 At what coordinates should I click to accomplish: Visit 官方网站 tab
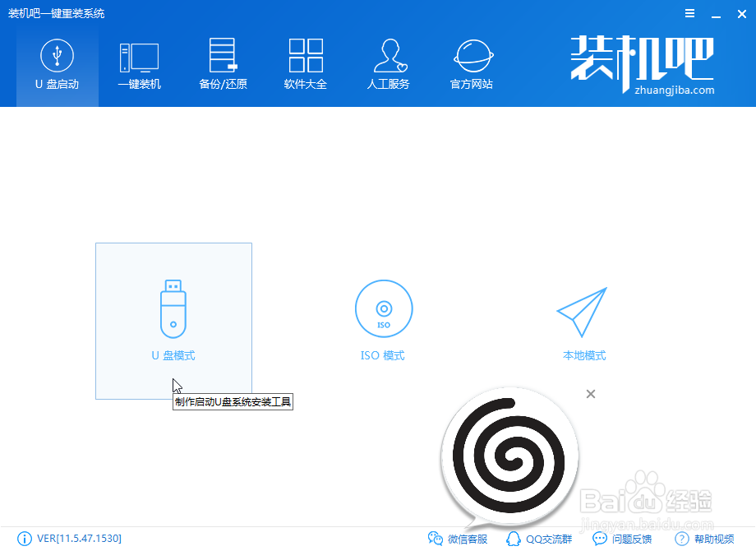472,66
